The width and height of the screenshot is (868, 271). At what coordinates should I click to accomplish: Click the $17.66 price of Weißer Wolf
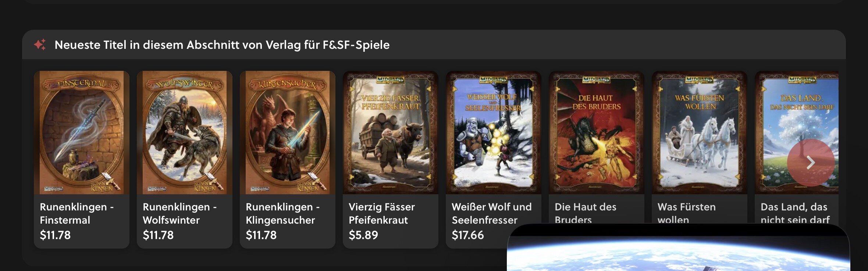[x=468, y=235]
